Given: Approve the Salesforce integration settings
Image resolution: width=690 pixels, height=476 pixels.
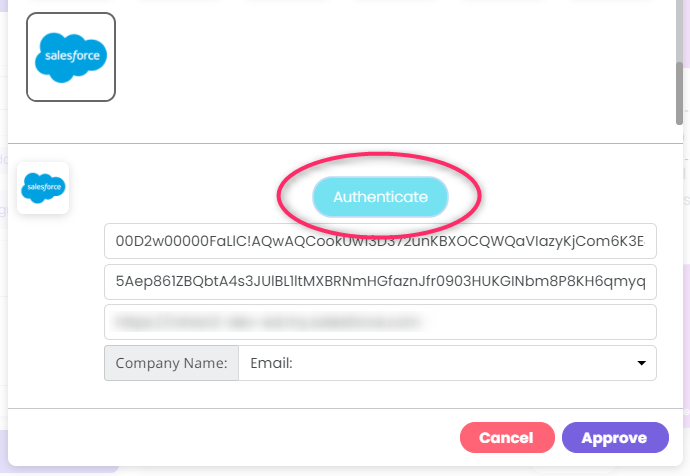Looking at the screenshot, I should 615,438.
